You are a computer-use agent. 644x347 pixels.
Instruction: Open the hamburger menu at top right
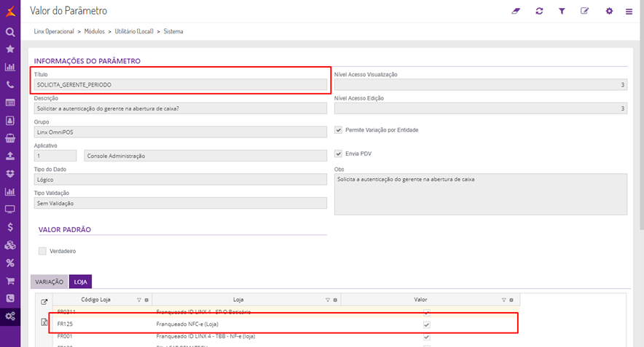pos(629,12)
